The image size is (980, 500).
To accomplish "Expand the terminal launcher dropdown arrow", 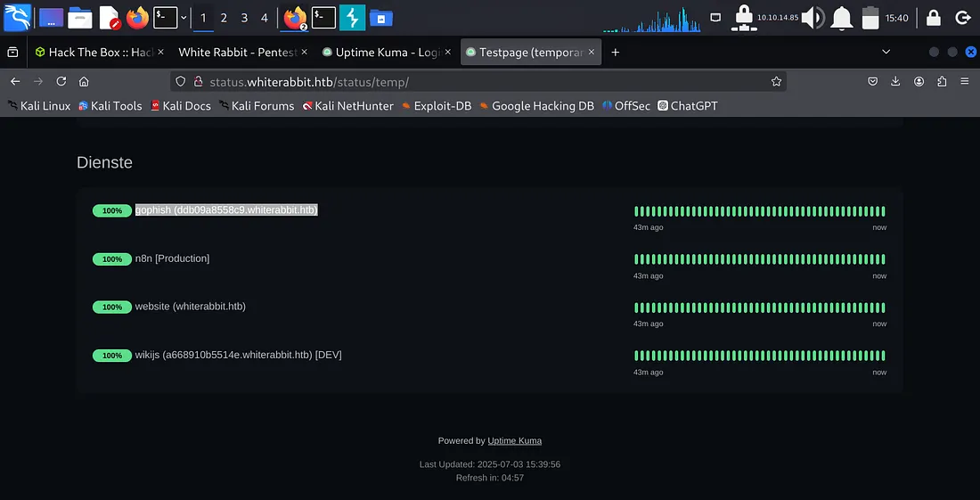I will tap(184, 18).
